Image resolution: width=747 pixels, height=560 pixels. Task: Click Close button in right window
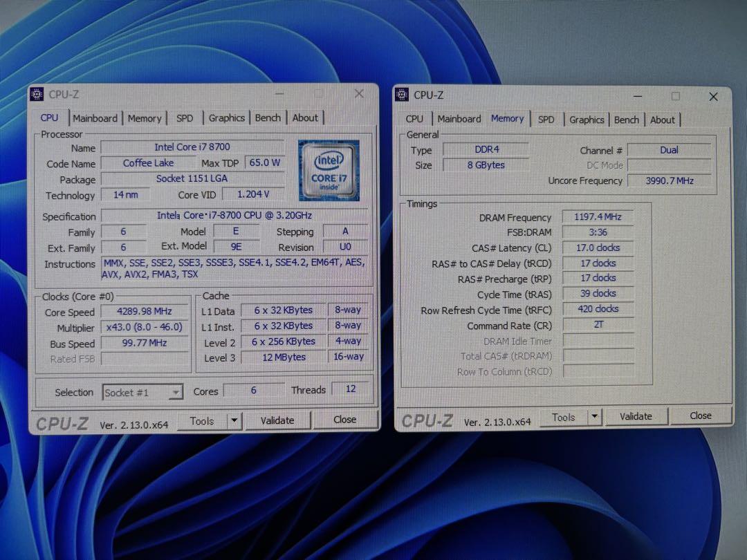(700, 416)
